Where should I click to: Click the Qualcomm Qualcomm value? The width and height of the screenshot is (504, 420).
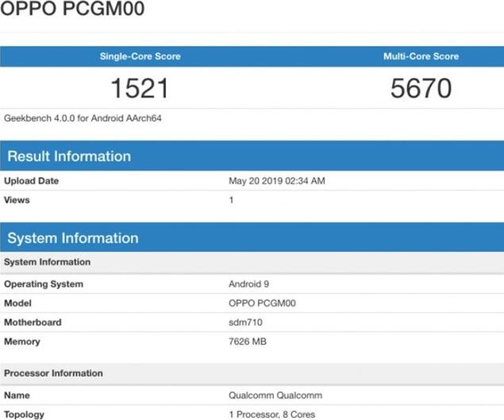[x=275, y=395]
